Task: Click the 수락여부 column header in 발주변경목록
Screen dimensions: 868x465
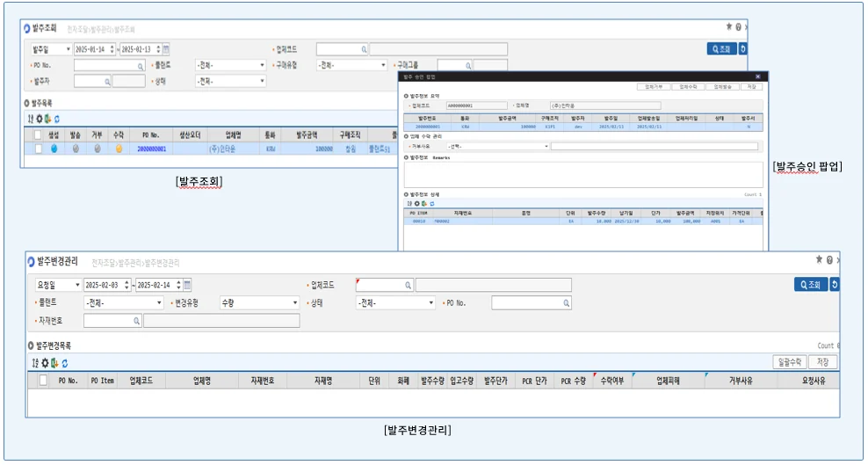Action: (x=611, y=381)
